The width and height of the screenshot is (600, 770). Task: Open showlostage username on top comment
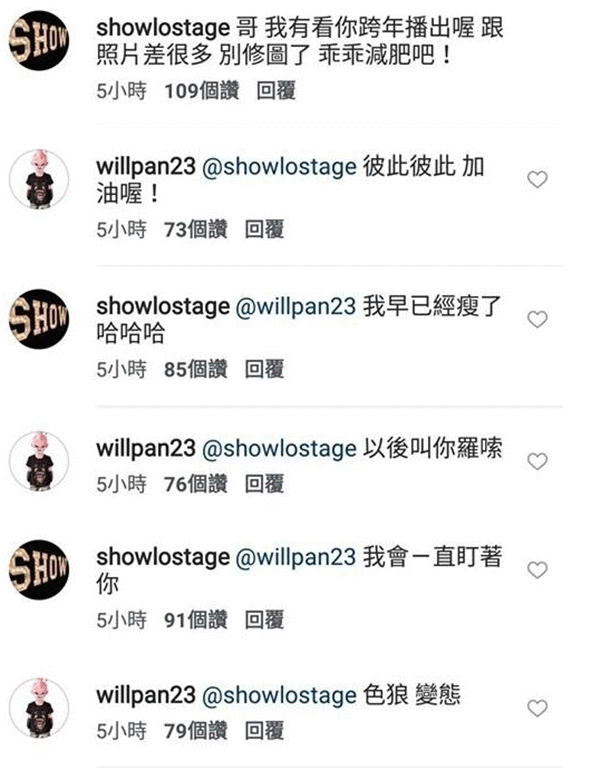[x=163, y=28]
